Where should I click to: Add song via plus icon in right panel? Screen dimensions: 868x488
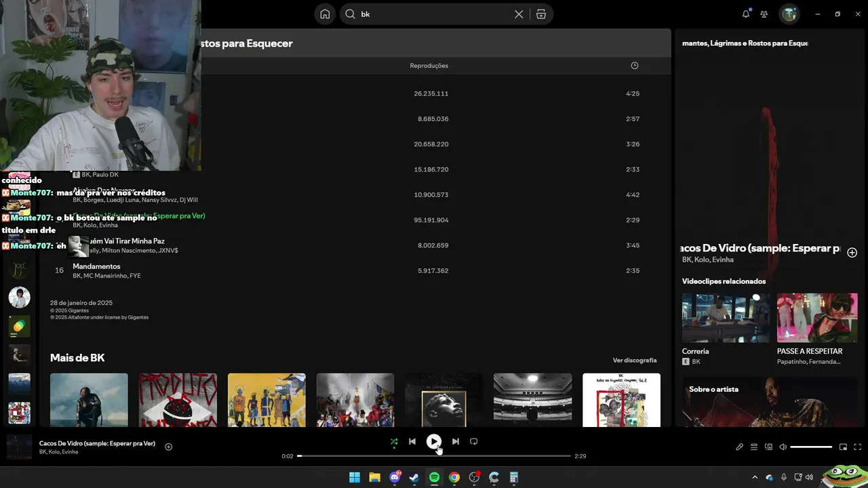852,252
